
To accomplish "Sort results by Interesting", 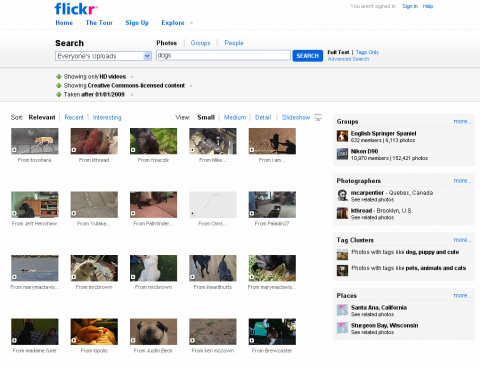I will click(x=107, y=117).
